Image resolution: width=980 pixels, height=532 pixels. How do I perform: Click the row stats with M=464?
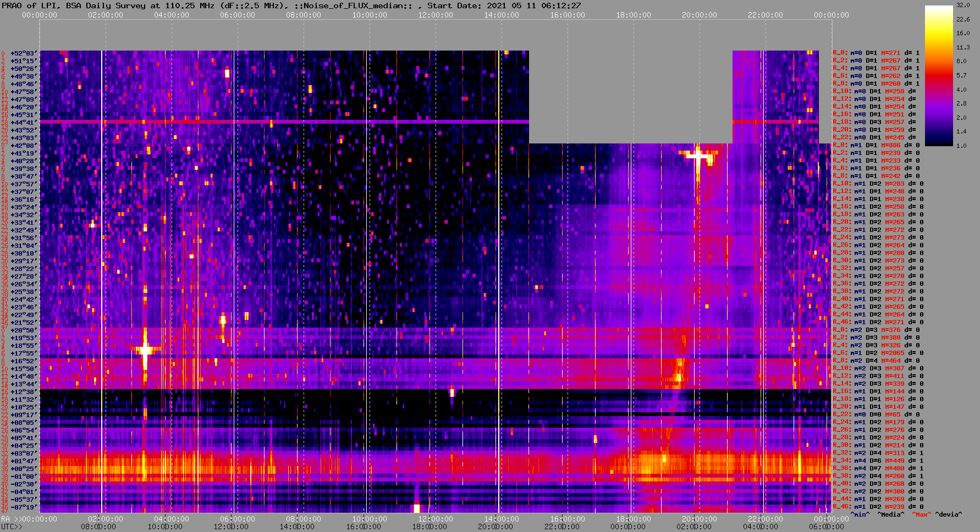pos(877,361)
